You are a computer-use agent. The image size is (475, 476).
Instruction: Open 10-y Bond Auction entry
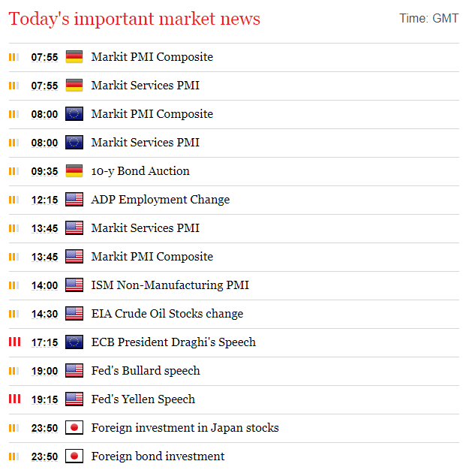pos(140,171)
